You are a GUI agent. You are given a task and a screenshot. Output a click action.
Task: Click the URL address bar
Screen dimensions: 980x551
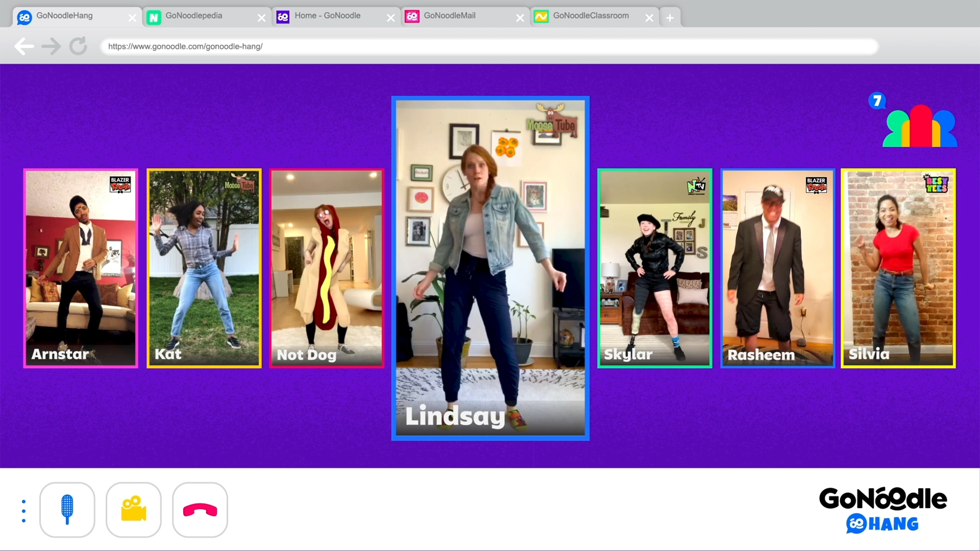pos(489,47)
